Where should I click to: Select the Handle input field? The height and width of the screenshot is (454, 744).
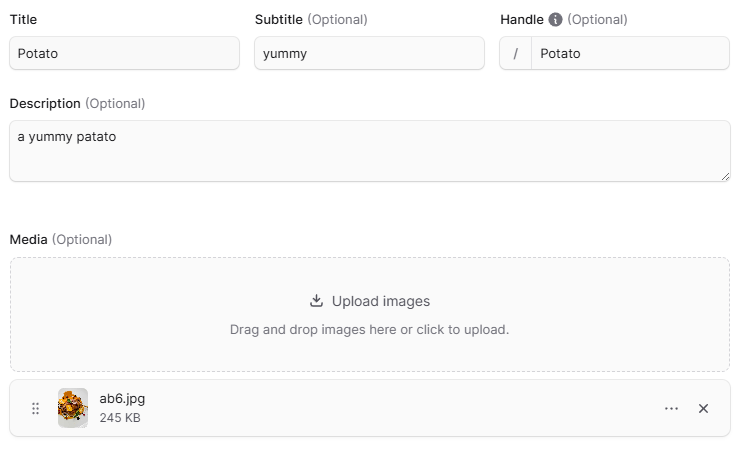(x=629, y=54)
